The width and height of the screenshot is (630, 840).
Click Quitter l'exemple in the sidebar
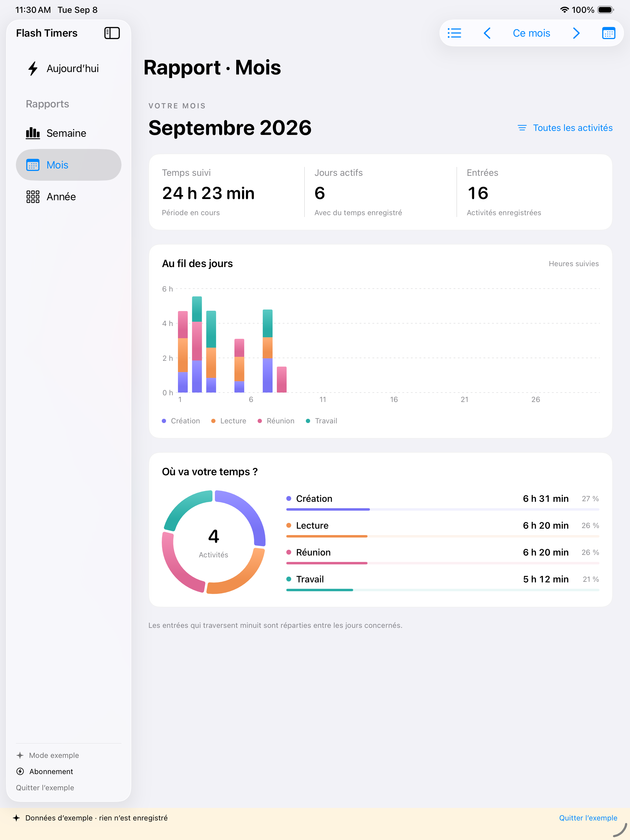pyautogui.click(x=45, y=787)
